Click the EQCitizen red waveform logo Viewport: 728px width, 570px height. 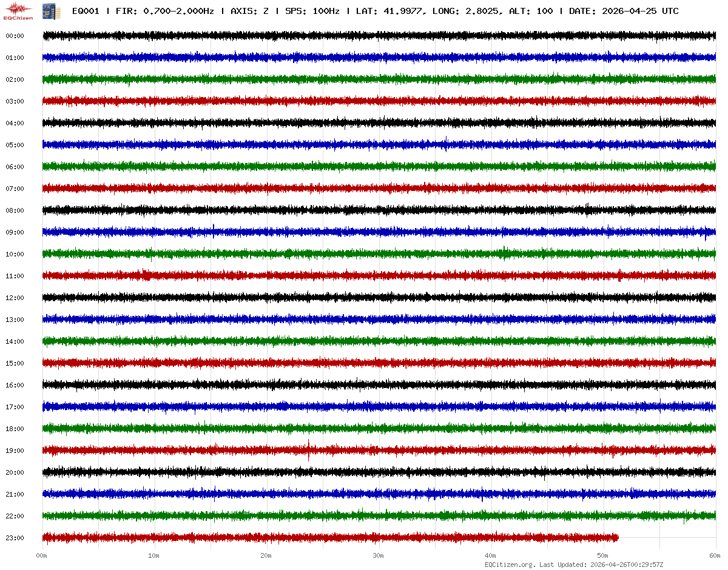(x=16, y=10)
